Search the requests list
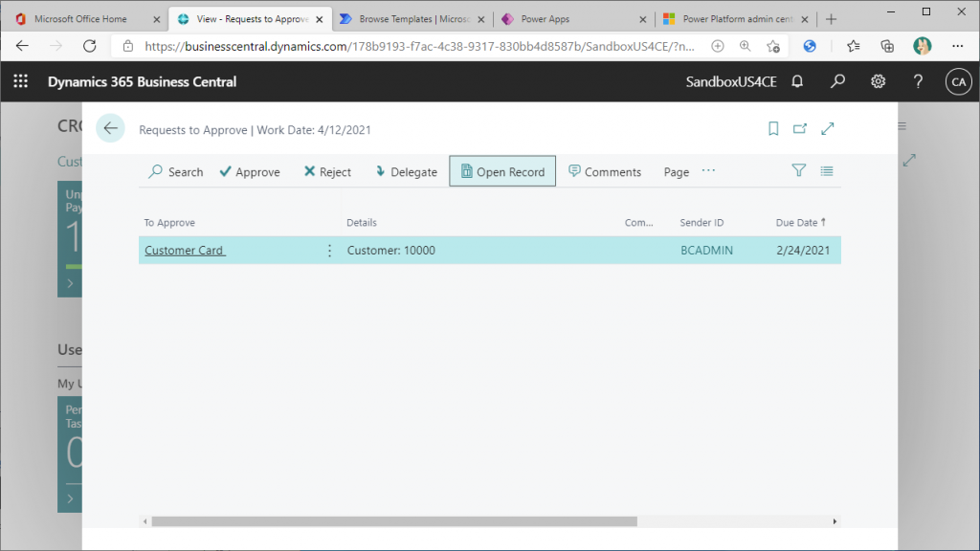The width and height of the screenshot is (980, 551). tap(176, 172)
